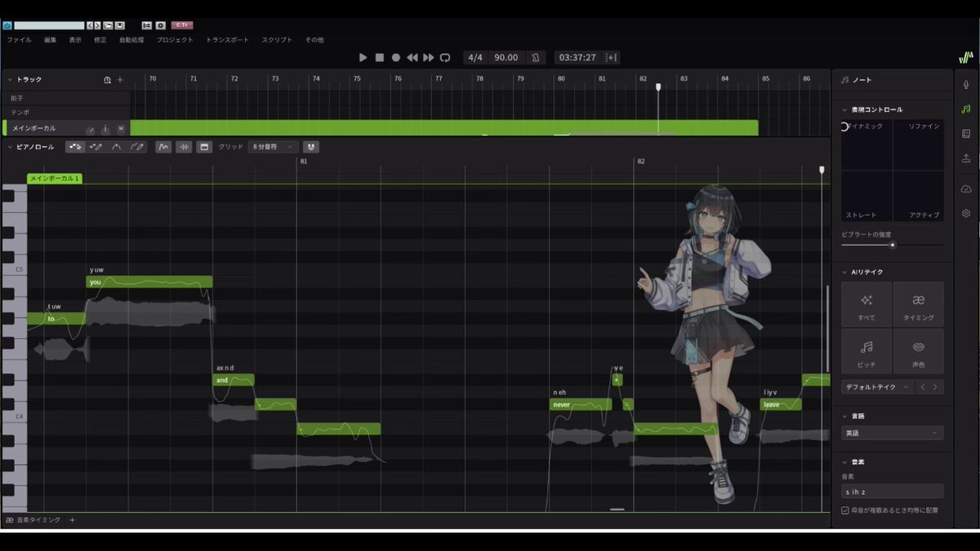
Task: Open the voice microphone panel icon
Action: 966,85
